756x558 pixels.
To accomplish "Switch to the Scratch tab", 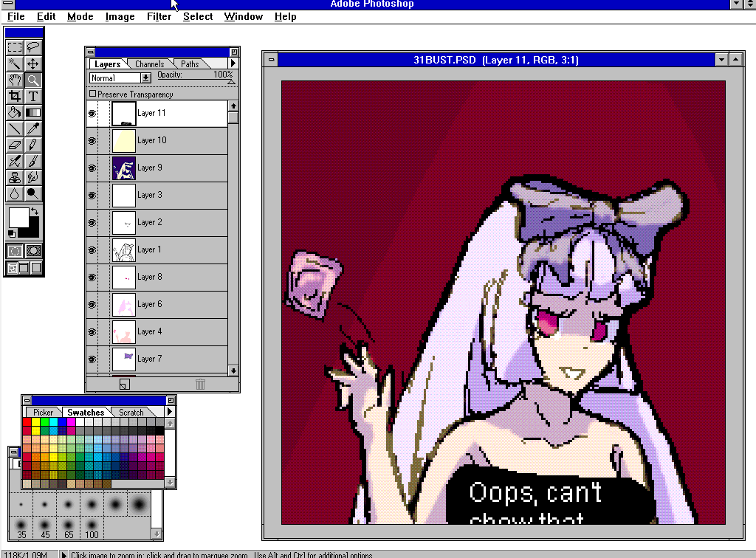I will 131,413.
